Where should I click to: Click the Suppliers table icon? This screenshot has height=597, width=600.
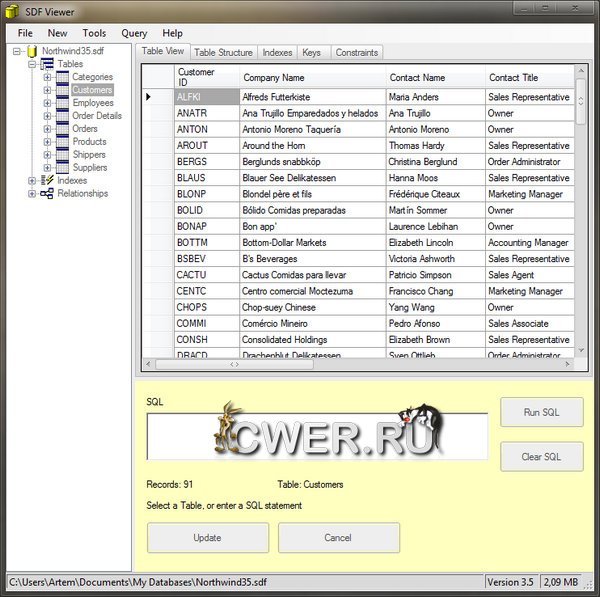click(x=62, y=168)
